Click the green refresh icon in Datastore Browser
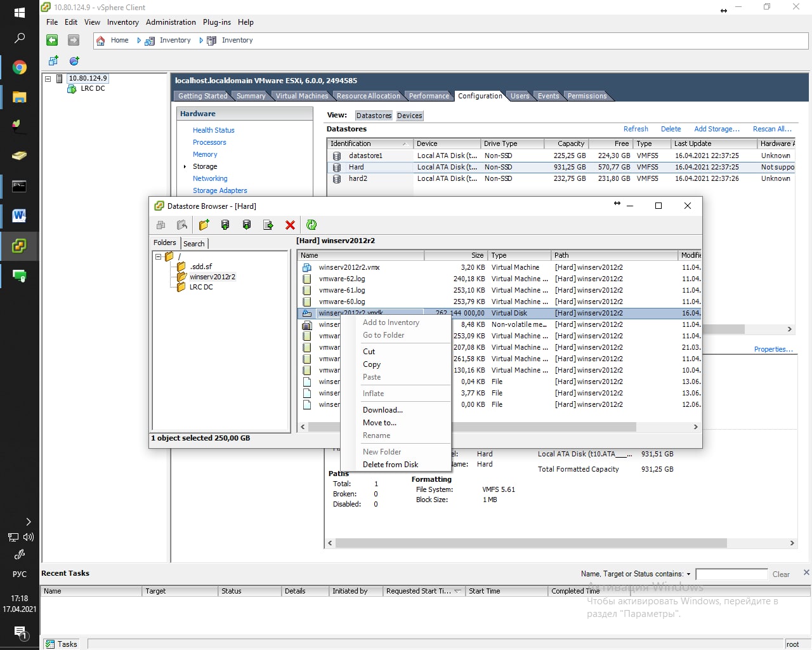The image size is (812, 650). (x=311, y=225)
